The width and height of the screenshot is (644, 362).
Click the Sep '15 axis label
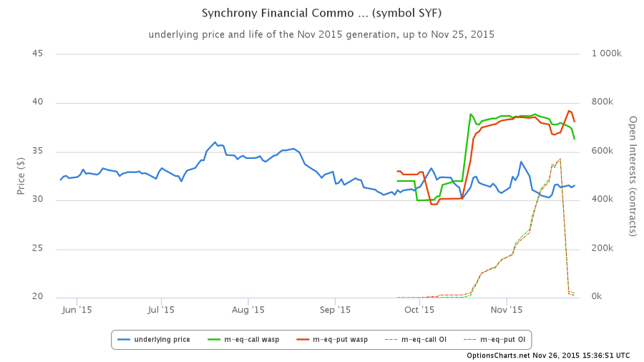click(335, 310)
